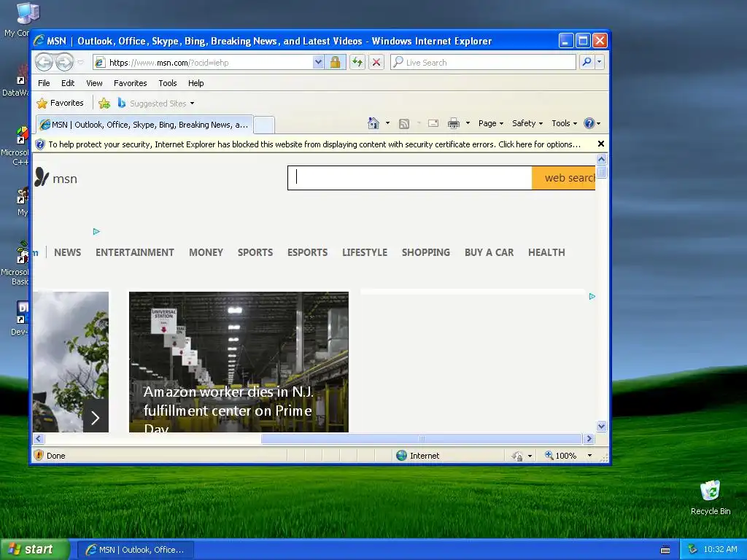Screen dimensions: 747x560
Task: Click the status bar security shield icon
Action: tap(39, 455)
